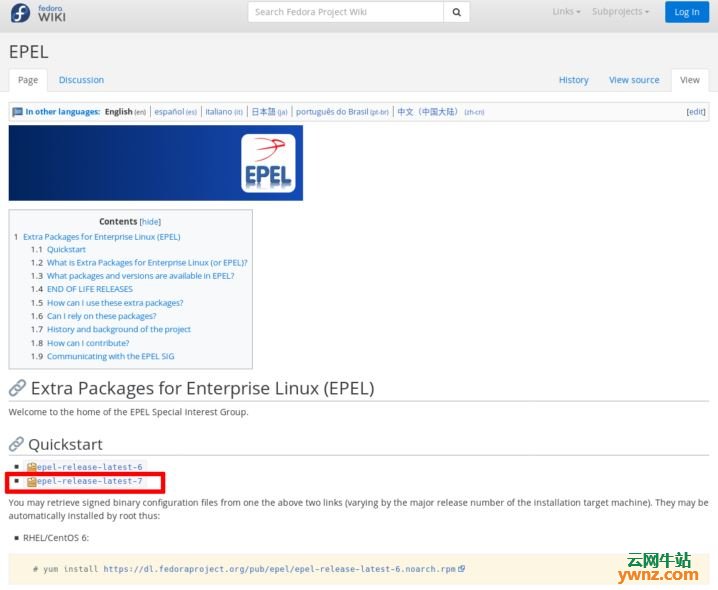Click package icon next to epel-release-latest-7

pyautogui.click(x=31, y=481)
